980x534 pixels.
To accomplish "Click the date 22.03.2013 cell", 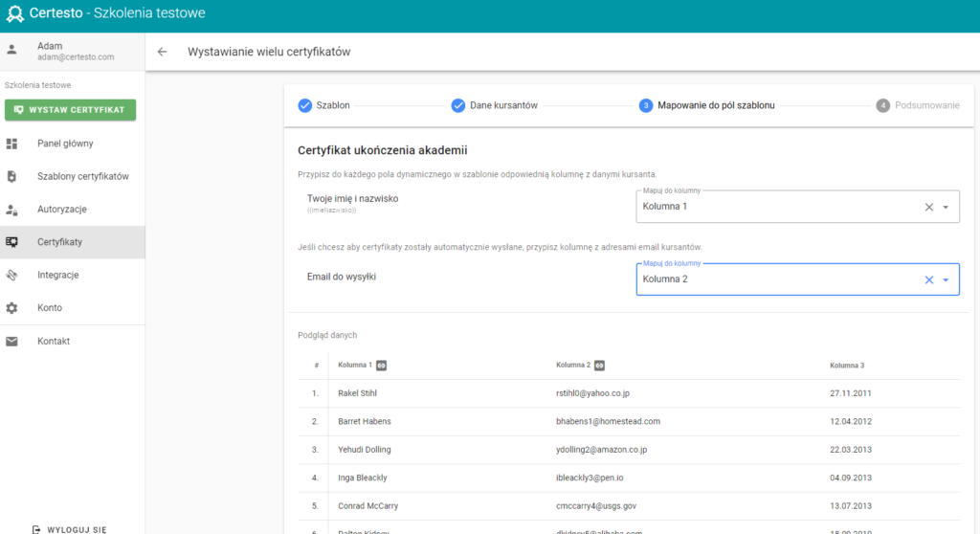I will 851,450.
